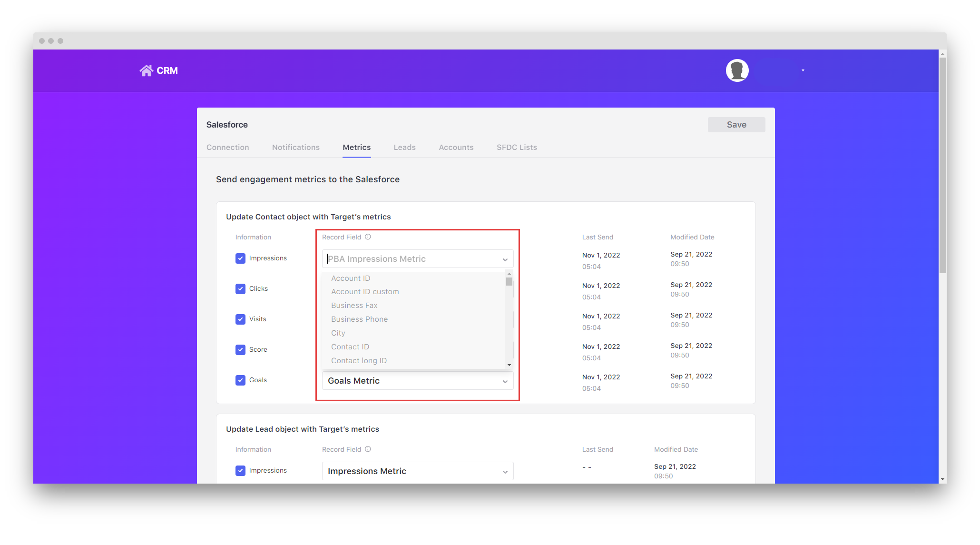Open the user avatar profile picture

coord(737,70)
